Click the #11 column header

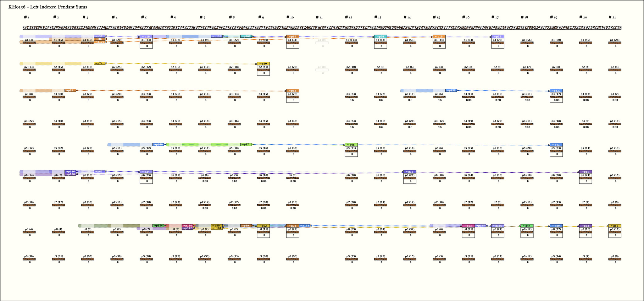[319, 17]
